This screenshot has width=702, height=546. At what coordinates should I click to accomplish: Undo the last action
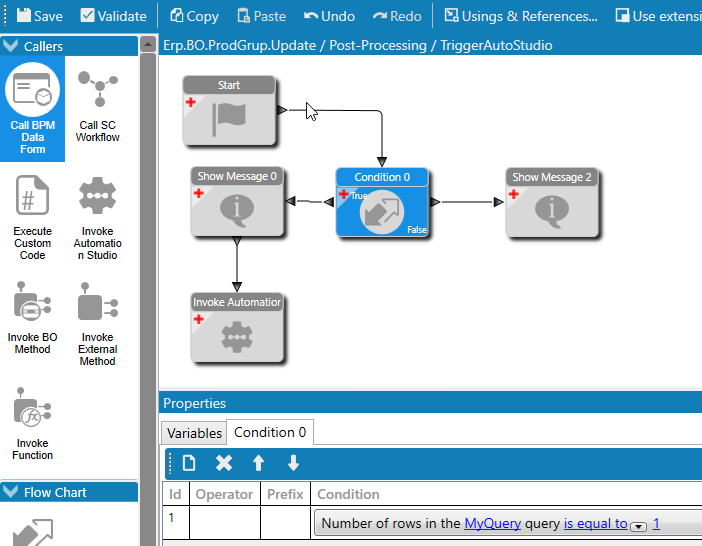(329, 16)
